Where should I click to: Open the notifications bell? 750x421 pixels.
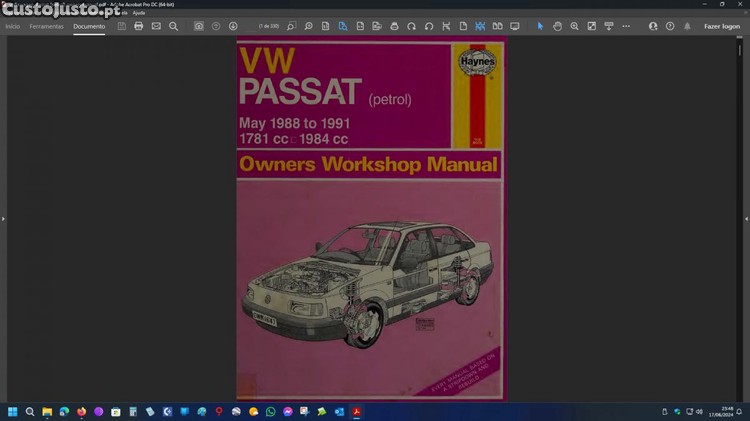tap(687, 26)
